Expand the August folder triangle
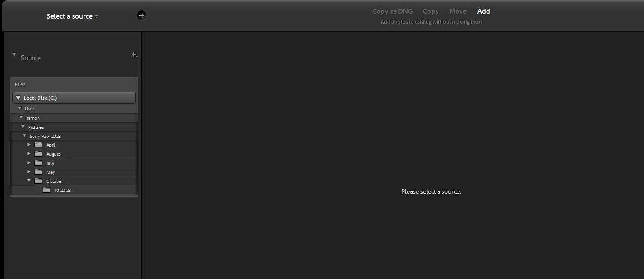Image resolution: width=644 pixels, height=279 pixels. 29,154
